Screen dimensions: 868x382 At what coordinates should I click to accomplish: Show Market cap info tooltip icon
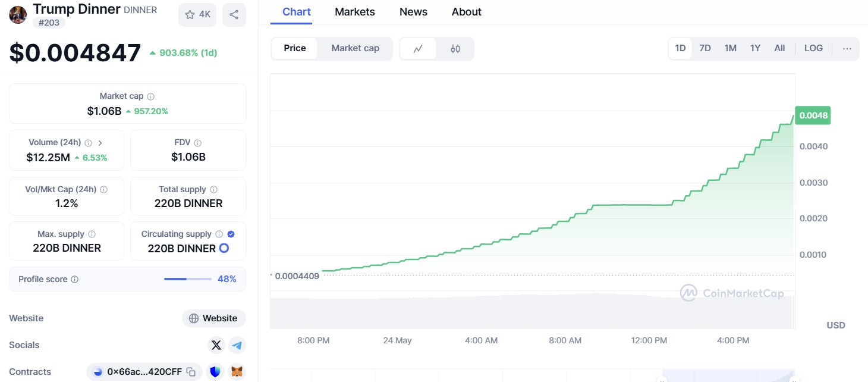(151, 96)
